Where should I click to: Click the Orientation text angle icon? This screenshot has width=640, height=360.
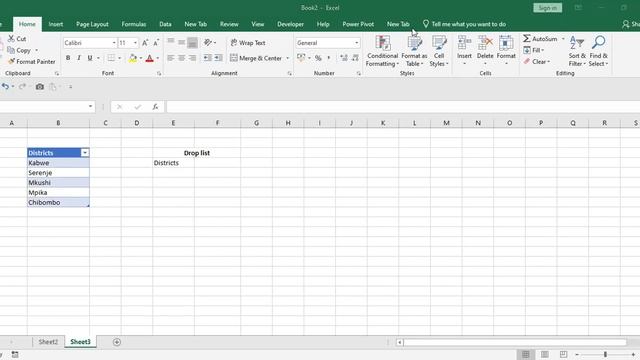pyautogui.click(x=208, y=42)
